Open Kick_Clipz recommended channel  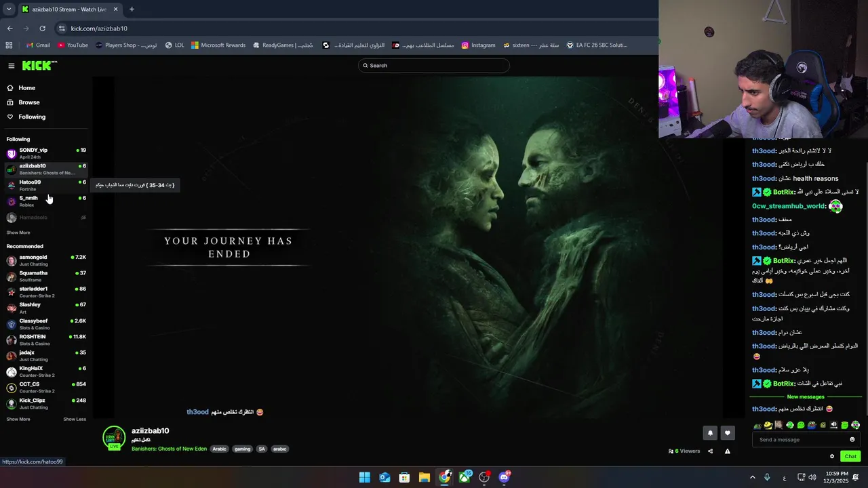pos(46,403)
